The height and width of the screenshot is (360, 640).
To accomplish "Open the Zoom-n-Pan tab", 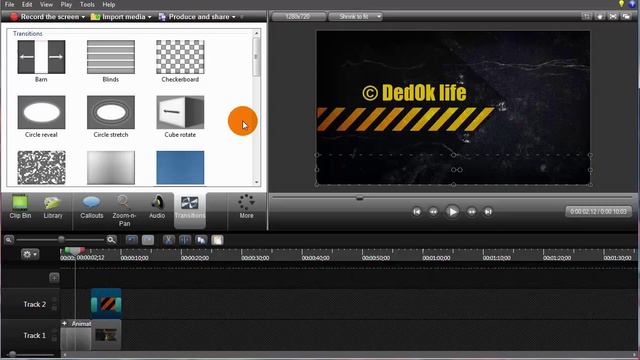I will 124,211.
